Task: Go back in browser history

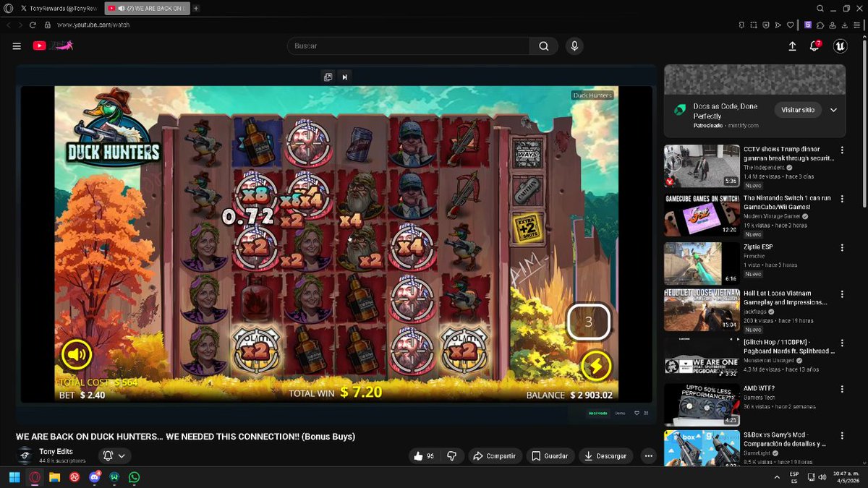Action: pyautogui.click(x=9, y=25)
